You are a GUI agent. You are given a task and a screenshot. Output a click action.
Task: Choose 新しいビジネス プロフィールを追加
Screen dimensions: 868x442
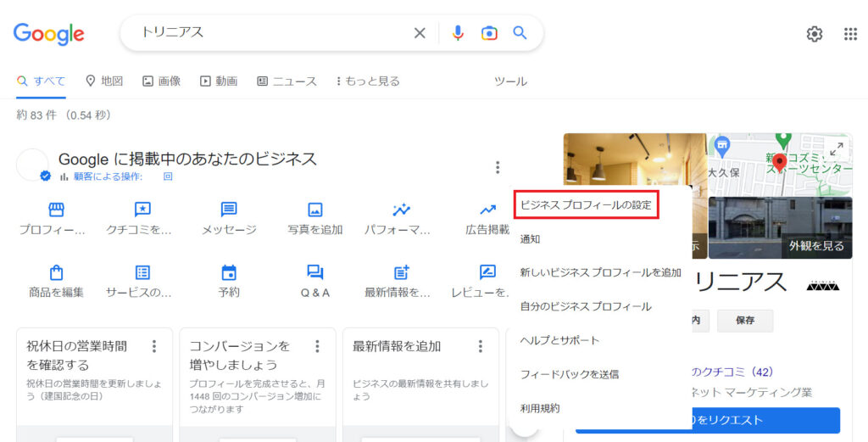(x=601, y=272)
